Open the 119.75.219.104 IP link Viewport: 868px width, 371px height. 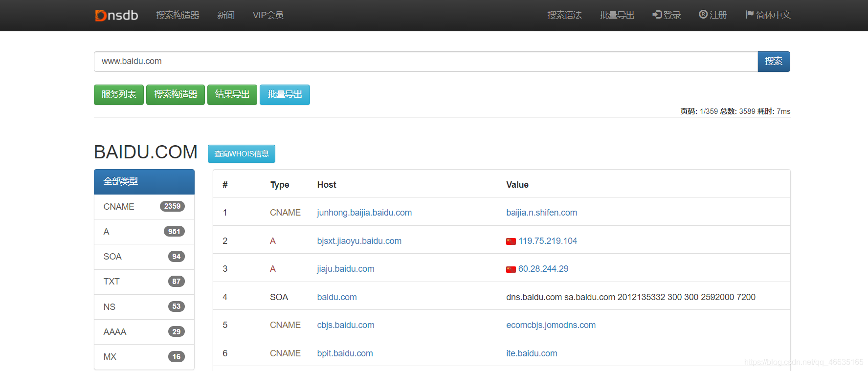548,241
